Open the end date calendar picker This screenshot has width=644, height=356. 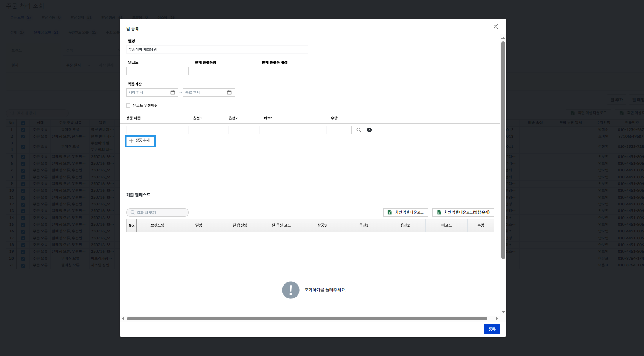click(x=229, y=92)
